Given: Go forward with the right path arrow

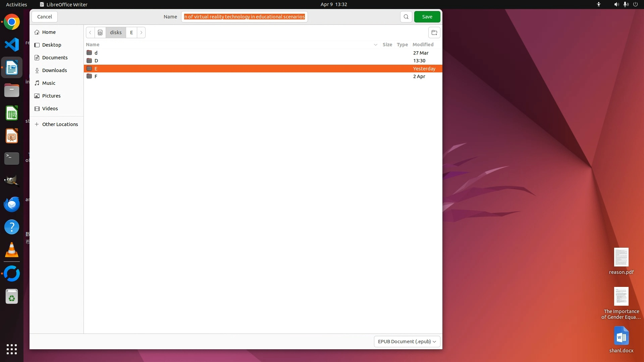Looking at the screenshot, I should (141, 33).
